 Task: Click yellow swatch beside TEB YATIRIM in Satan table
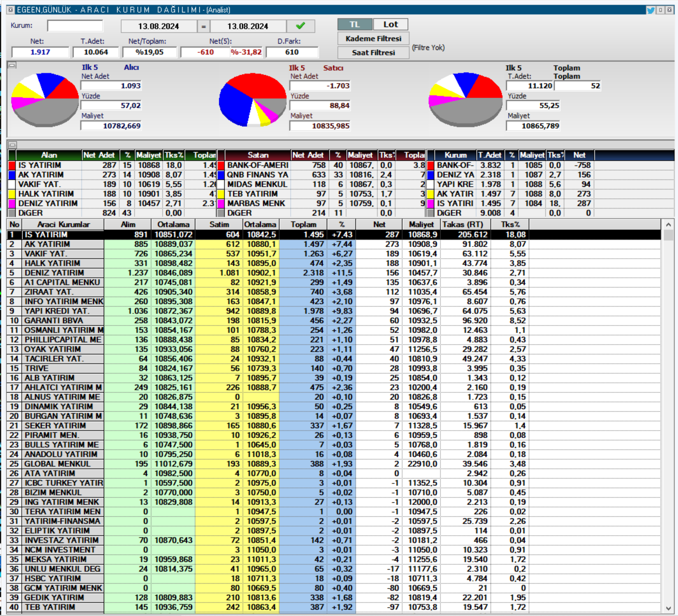pyautogui.click(x=221, y=194)
